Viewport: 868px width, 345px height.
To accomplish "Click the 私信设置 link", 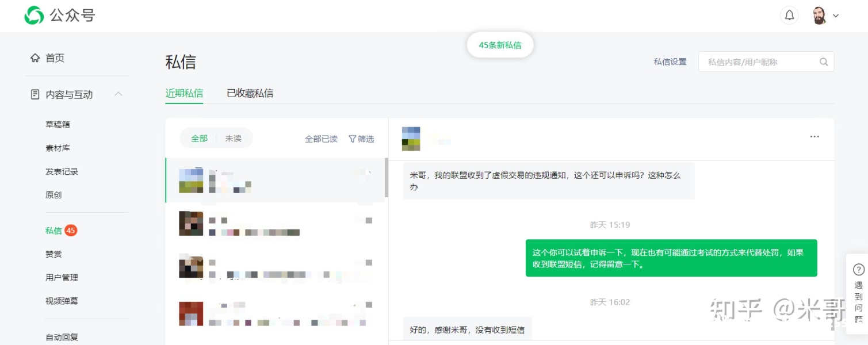I will [670, 62].
